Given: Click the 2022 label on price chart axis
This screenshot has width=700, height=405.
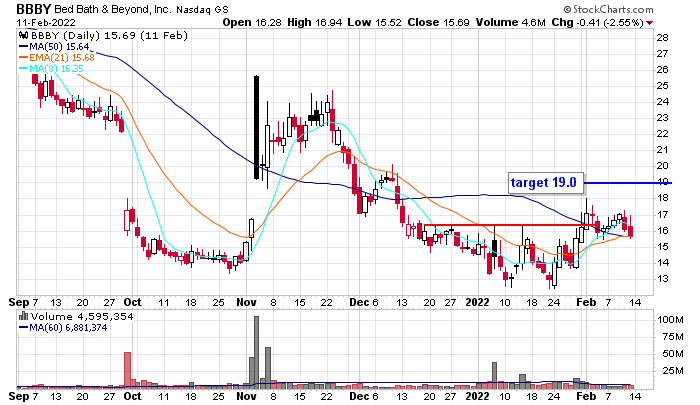Looking at the screenshot, I should click(477, 302).
